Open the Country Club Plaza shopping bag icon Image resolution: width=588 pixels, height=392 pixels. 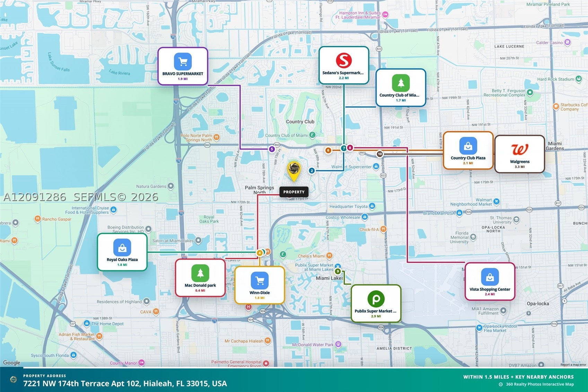tap(468, 146)
